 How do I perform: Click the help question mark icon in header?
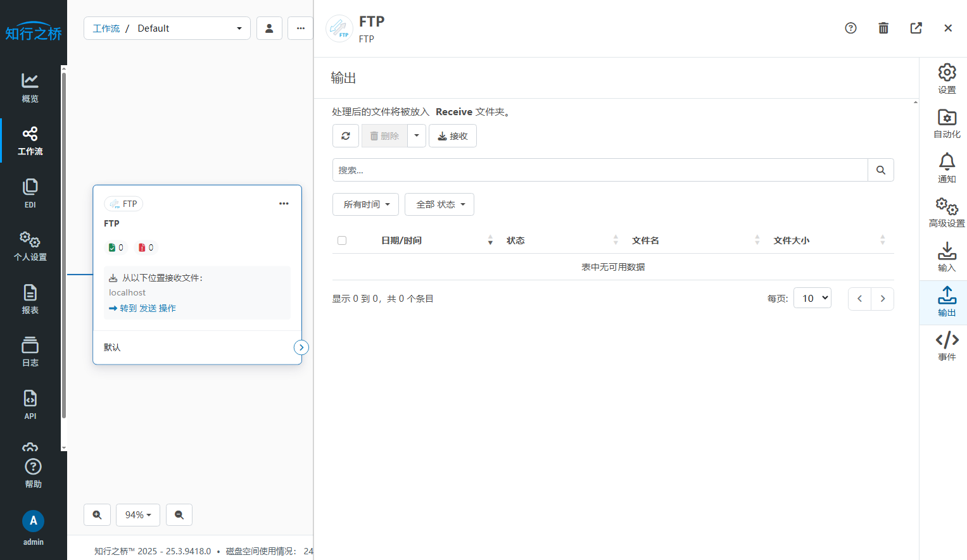(x=850, y=28)
